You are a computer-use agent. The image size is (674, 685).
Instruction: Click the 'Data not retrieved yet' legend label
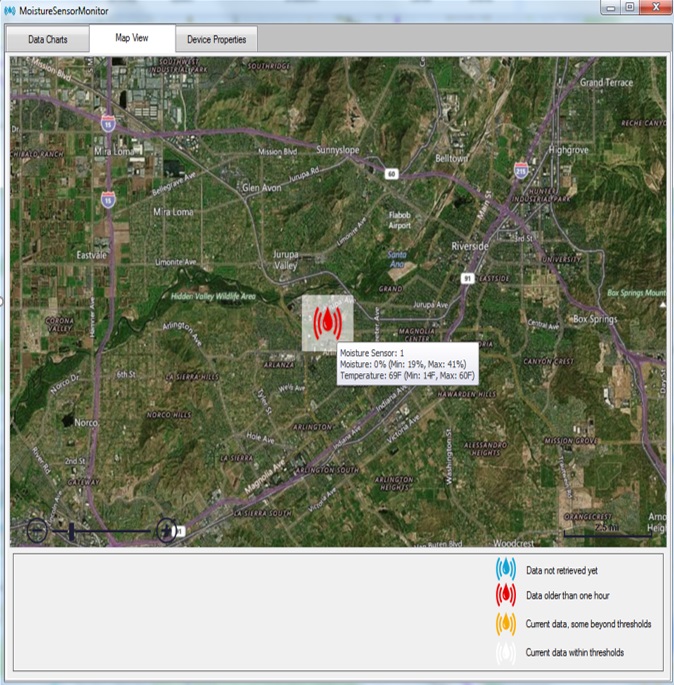562,571
